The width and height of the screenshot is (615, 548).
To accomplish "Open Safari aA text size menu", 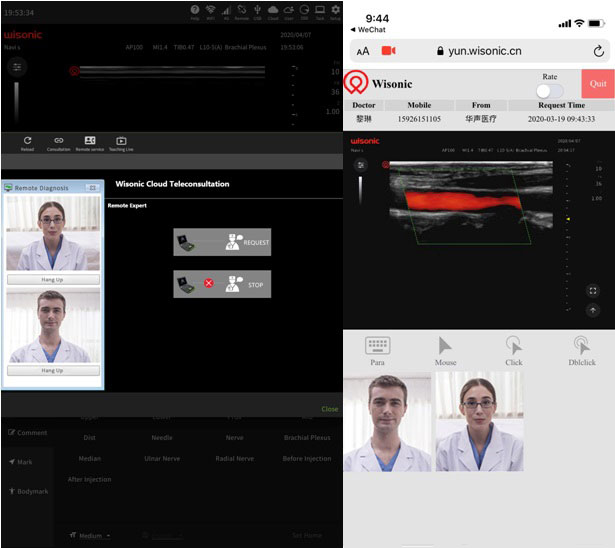I will pos(362,50).
